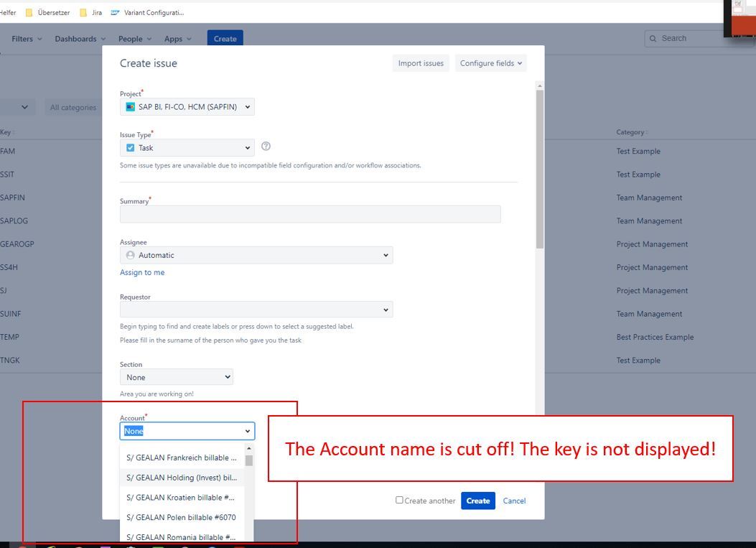Click the Assign to me link

[142, 272]
